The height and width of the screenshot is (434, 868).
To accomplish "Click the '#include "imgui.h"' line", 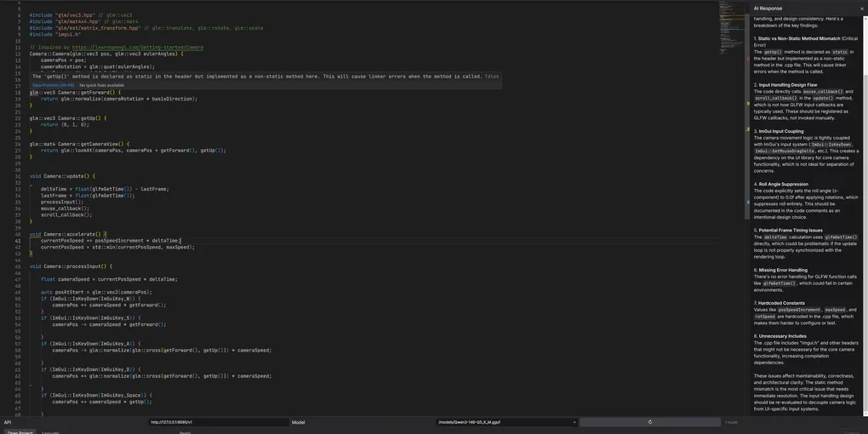I will 54,34.
